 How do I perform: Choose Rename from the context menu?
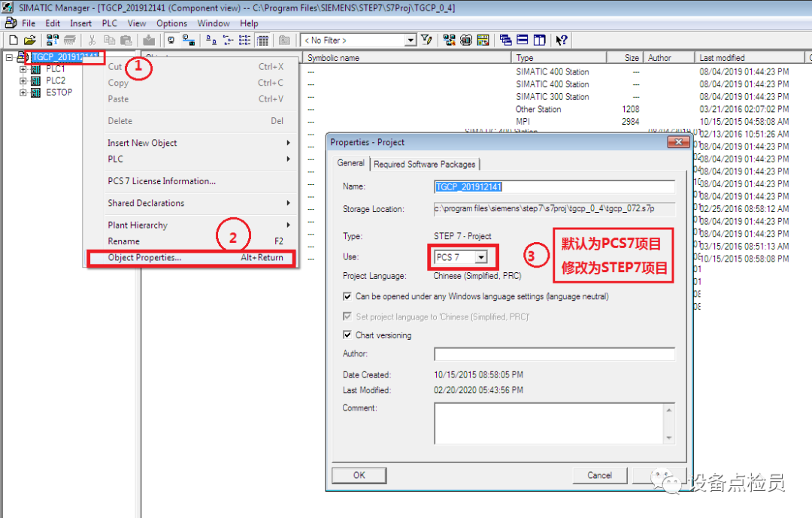(x=198, y=241)
